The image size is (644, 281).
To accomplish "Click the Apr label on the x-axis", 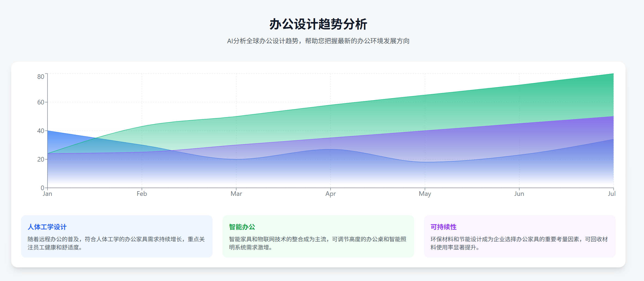I will (331, 194).
